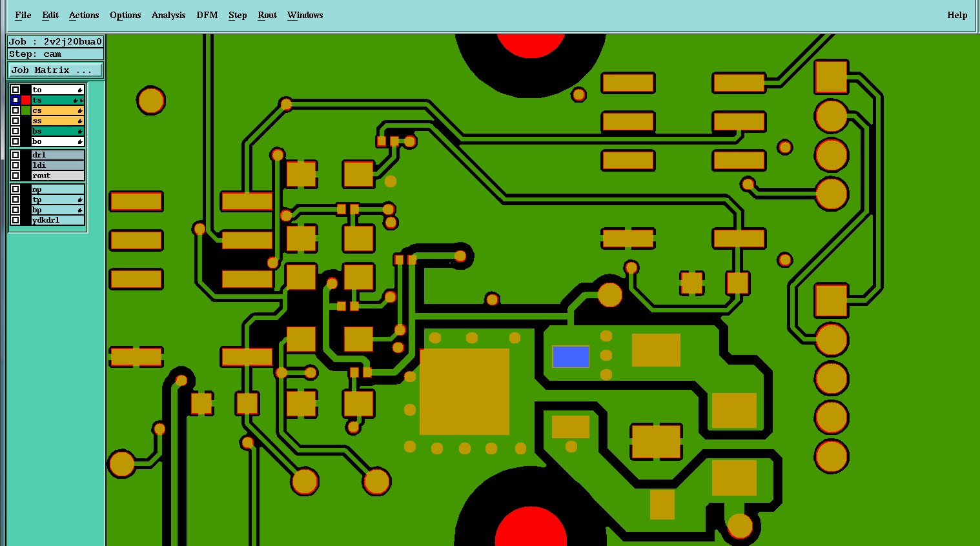
Task: Toggle the checkbox for layer 'ts'
Action: coord(15,100)
